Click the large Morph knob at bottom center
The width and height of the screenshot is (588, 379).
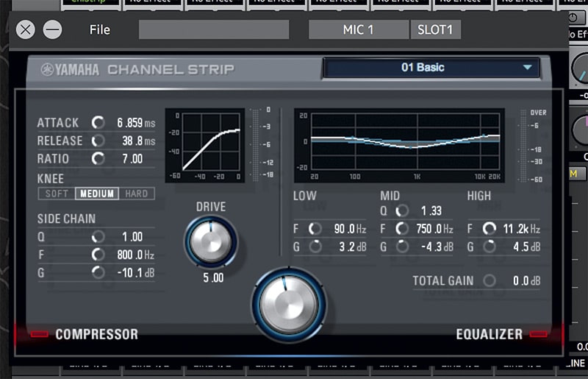point(289,304)
